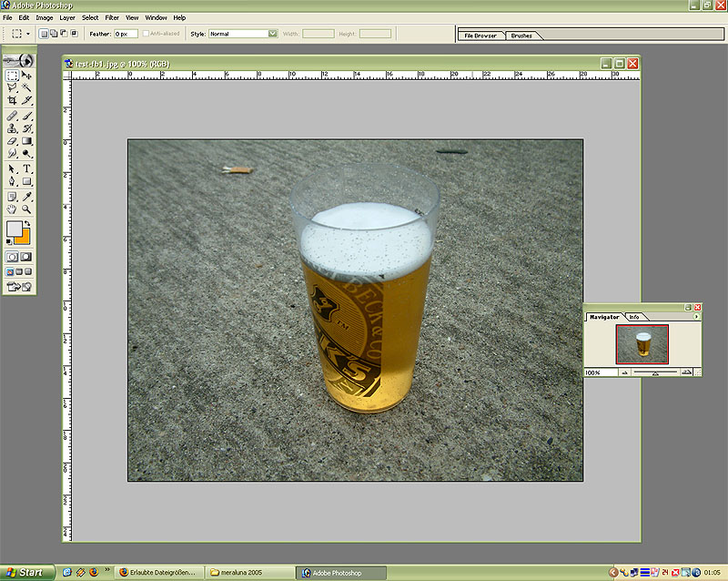Select the Healing Brush tool
Image resolution: width=728 pixels, height=581 pixels.
click(x=12, y=116)
